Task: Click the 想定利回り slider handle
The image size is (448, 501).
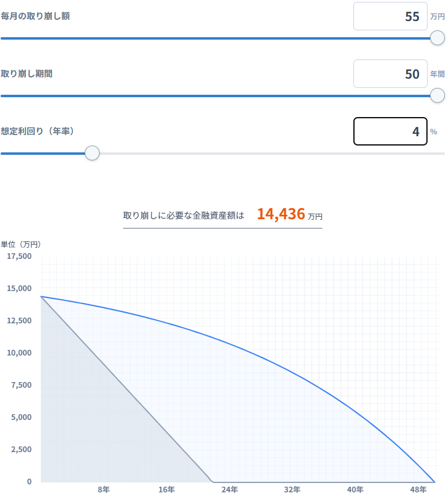Action: tap(92, 153)
